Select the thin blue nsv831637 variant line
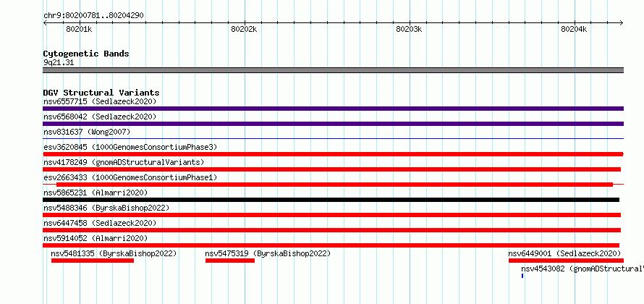 333,139
